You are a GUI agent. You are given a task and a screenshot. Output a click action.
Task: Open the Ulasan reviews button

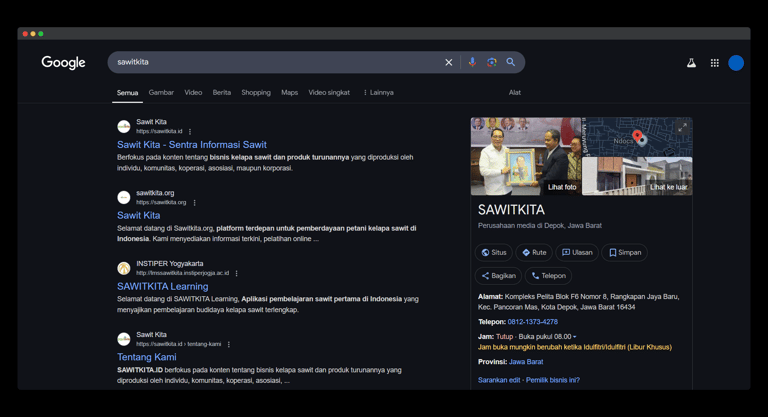[x=577, y=252]
